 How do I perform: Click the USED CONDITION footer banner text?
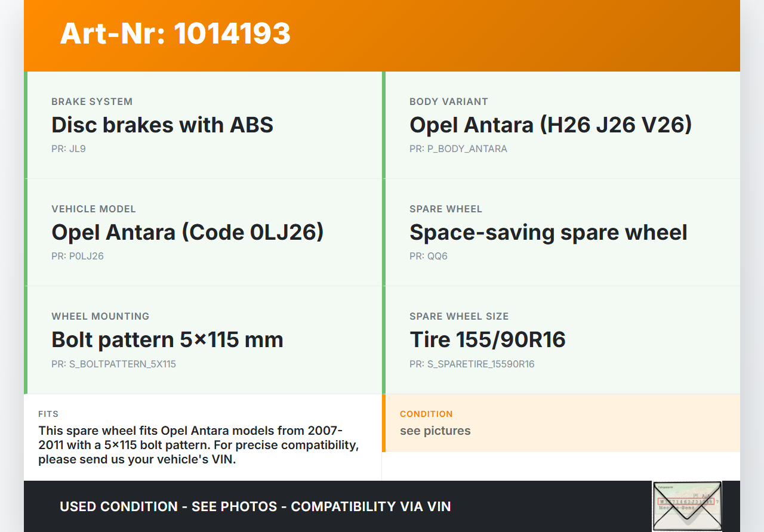click(x=255, y=507)
